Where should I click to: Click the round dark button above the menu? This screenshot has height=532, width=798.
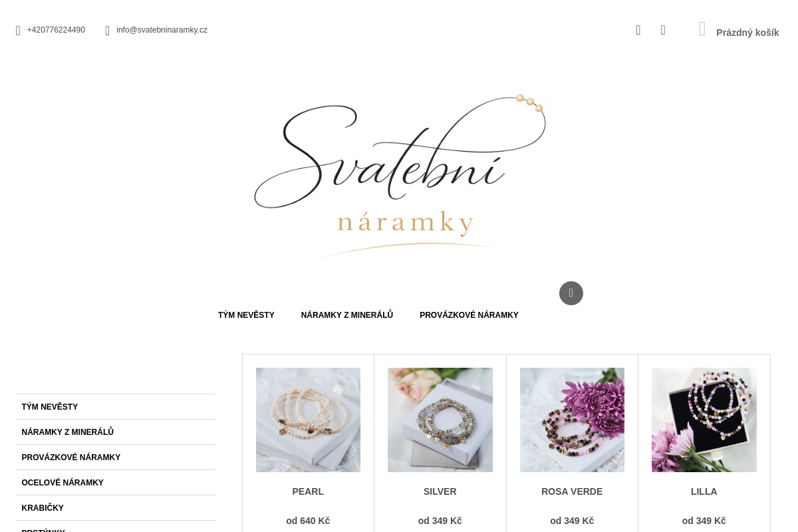(x=571, y=293)
